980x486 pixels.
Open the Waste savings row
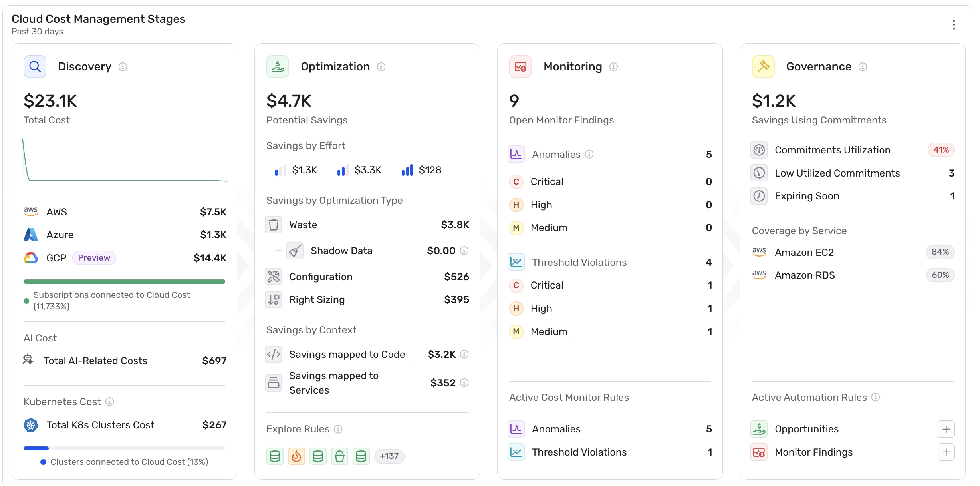click(367, 225)
